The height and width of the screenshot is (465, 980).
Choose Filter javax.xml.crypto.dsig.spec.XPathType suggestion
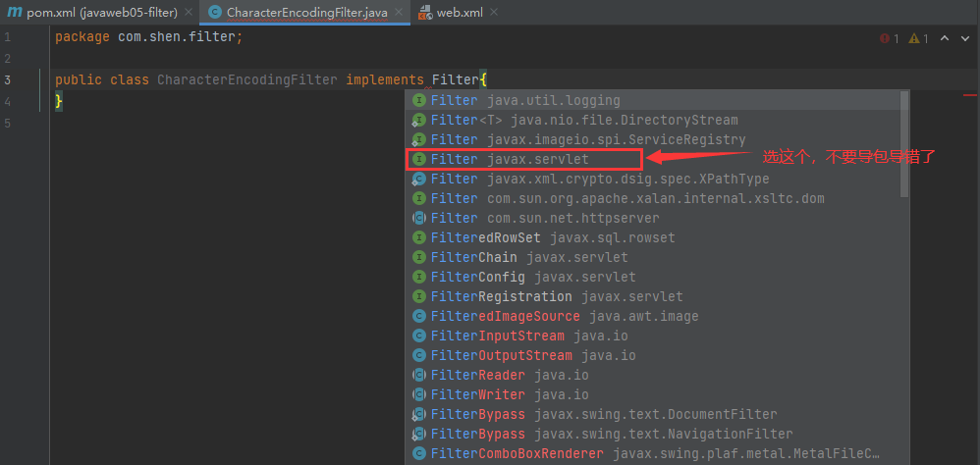[654, 180]
